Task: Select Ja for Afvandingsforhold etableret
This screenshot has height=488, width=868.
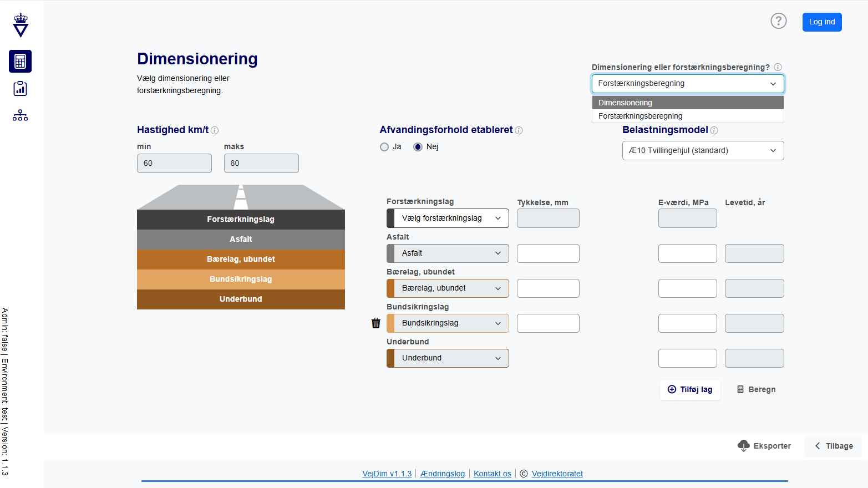Action: pyautogui.click(x=384, y=147)
